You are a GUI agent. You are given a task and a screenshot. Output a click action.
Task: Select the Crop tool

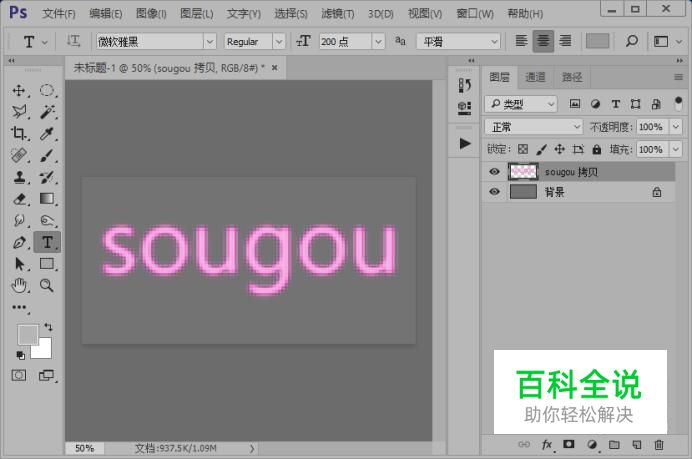(x=19, y=133)
